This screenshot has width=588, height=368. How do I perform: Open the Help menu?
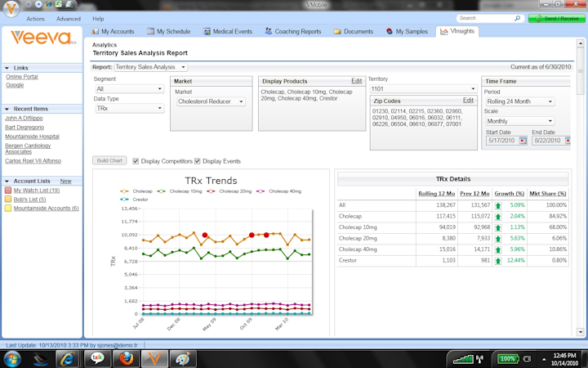pos(98,19)
